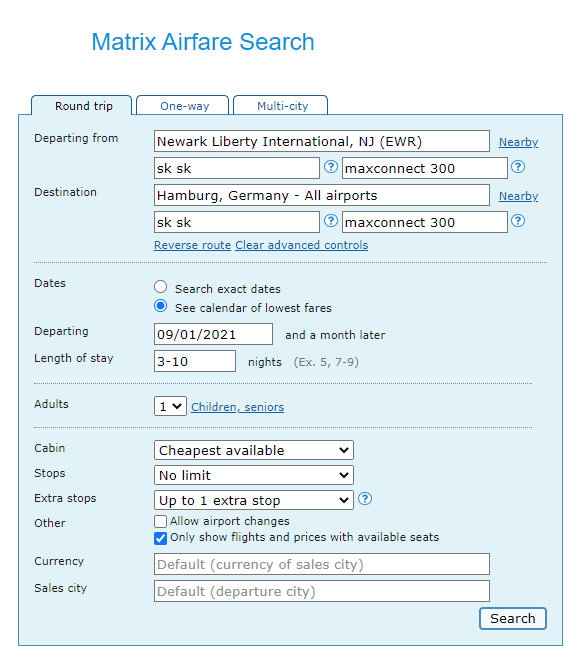Switch to the One-way tab
Image resolution: width=579 pixels, height=667 pixels.
[x=183, y=105]
